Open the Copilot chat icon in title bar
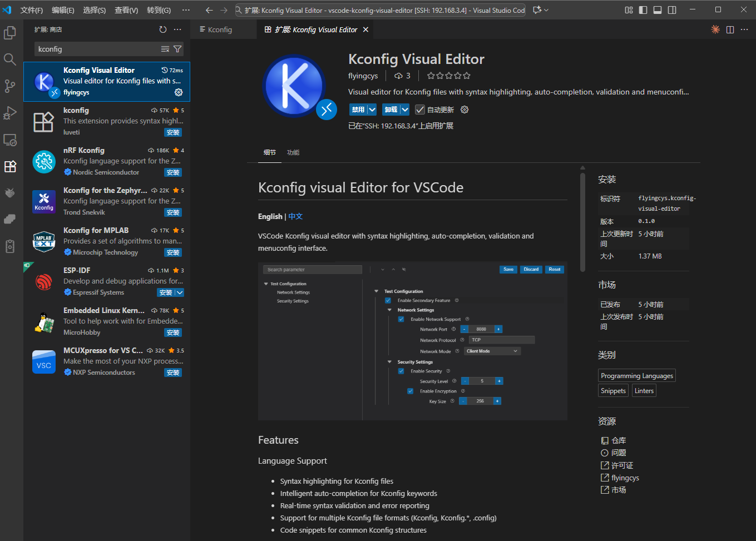The image size is (756, 541). tap(537, 10)
